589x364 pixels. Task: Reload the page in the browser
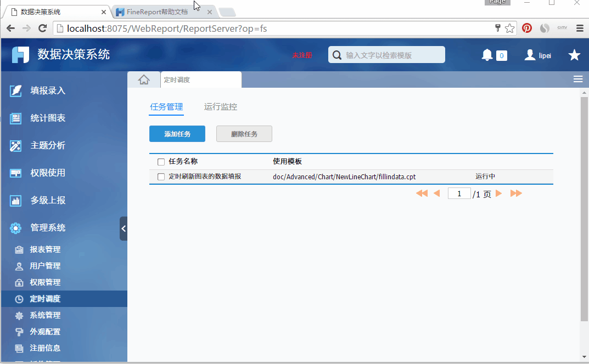coord(42,28)
